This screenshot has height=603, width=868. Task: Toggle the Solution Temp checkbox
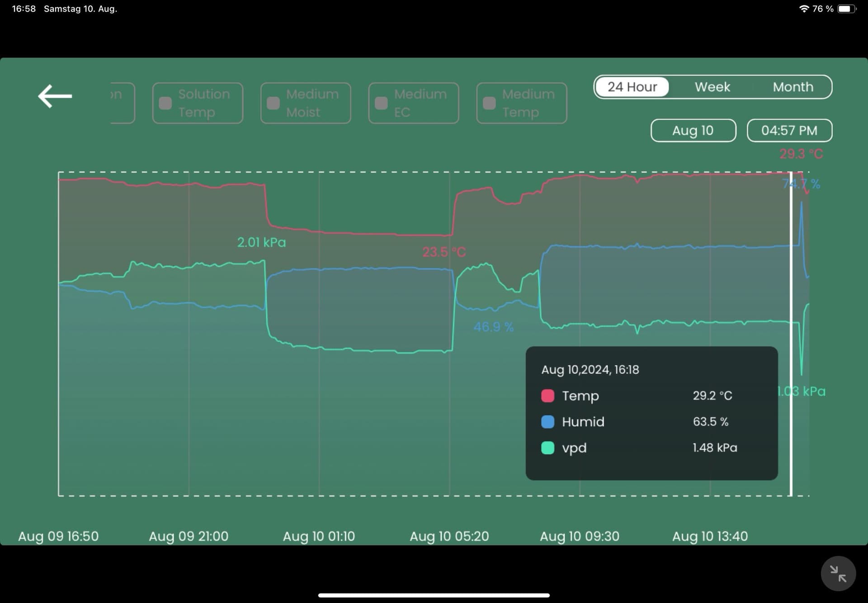165,103
